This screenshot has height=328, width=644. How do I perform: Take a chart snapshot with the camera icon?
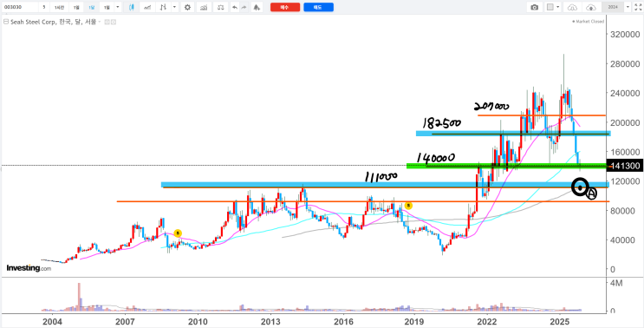(534, 7)
